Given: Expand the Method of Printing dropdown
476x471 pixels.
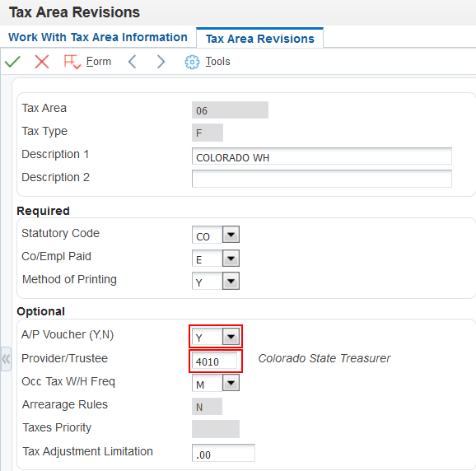Looking at the screenshot, I should click(x=231, y=281).
